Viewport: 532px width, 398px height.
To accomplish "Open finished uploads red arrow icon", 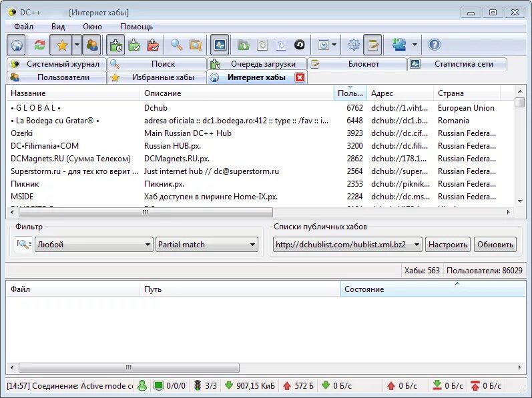I will coord(153,45).
